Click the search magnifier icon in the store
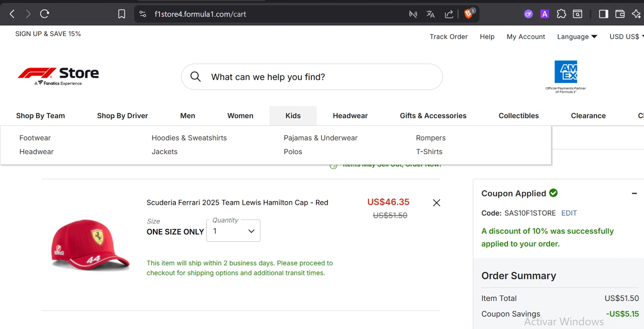The height and width of the screenshot is (329, 644). point(195,77)
